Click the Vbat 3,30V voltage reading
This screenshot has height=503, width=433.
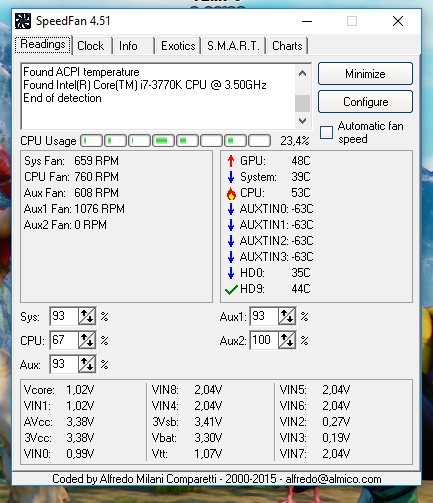pos(187,438)
